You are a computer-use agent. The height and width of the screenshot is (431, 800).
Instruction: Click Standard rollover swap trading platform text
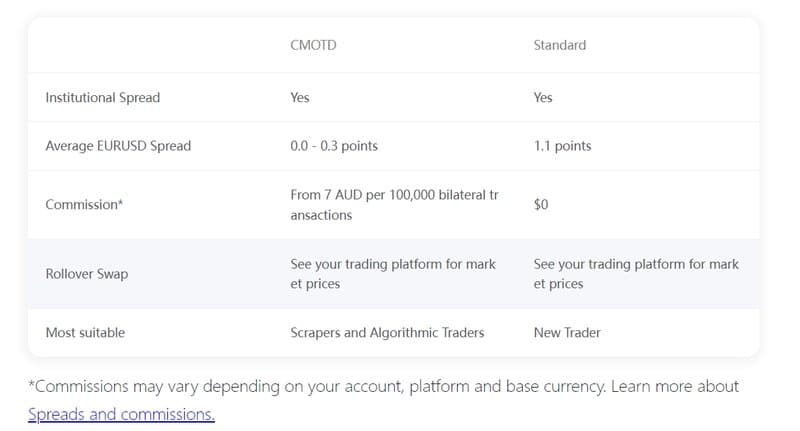pyautogui.click(x=636, y=274)
